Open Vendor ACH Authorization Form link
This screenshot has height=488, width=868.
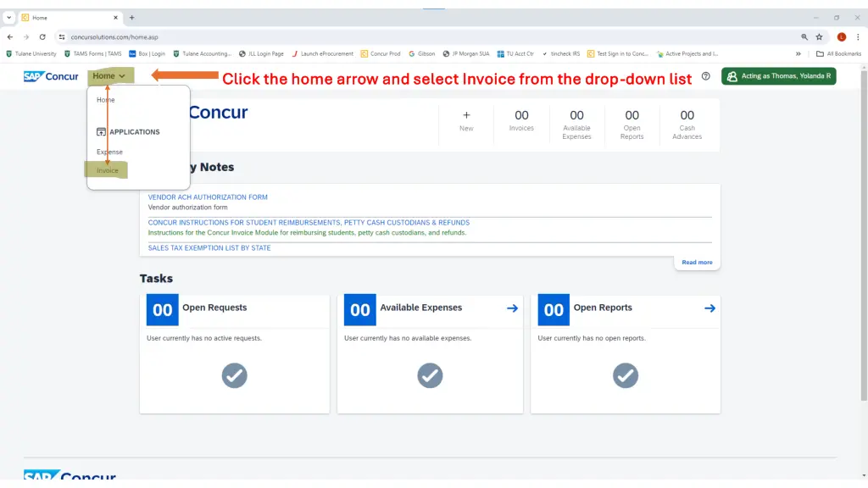[208, 197]
